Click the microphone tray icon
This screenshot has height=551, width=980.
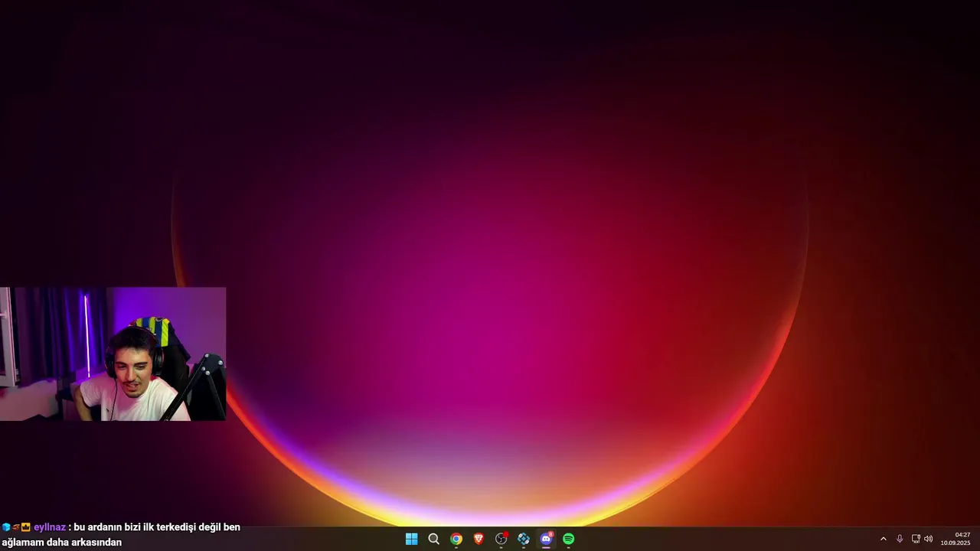[x=900, y=539]
